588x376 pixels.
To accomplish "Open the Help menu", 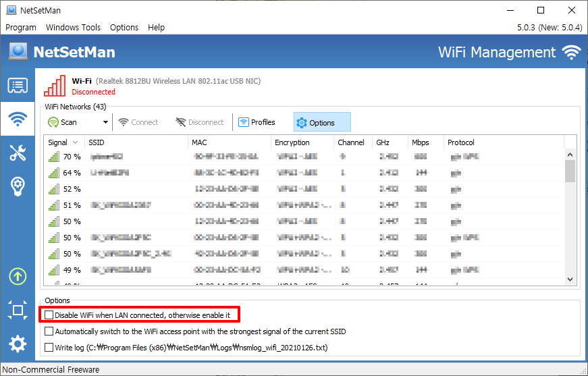I will click(x=156, y=28).
